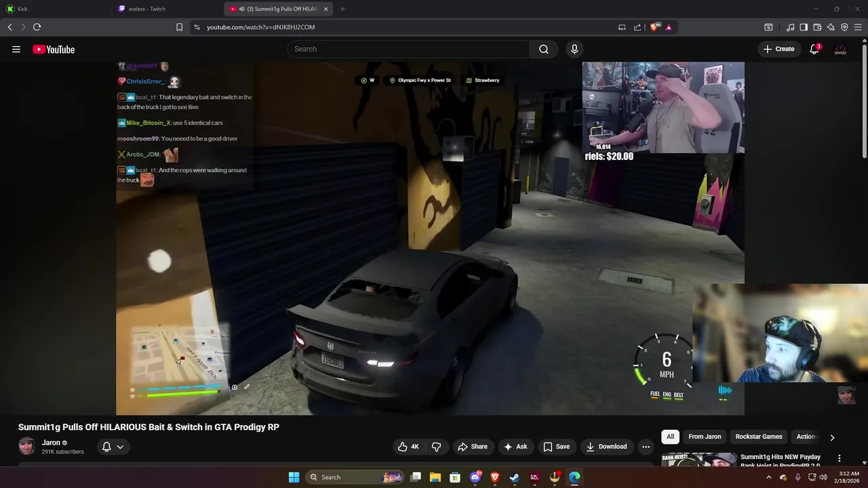Screen dimensions: 868x488
Task: Install app icon in address bar
Action: (622, 27)
